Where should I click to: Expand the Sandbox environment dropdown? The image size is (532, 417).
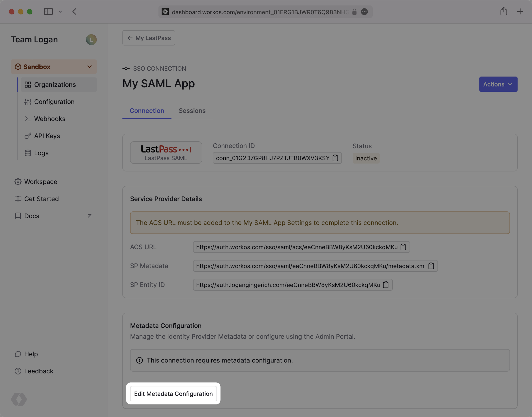pyautogui.click(x=89, y=67)
